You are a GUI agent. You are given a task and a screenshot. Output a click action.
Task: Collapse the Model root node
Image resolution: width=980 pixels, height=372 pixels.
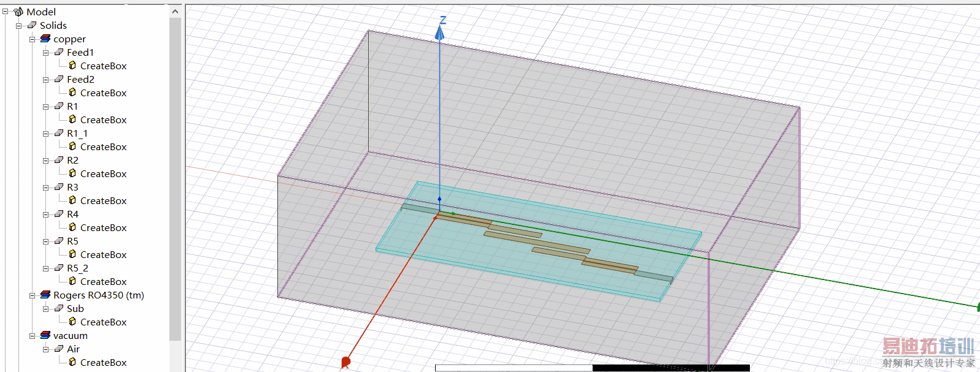5,12
